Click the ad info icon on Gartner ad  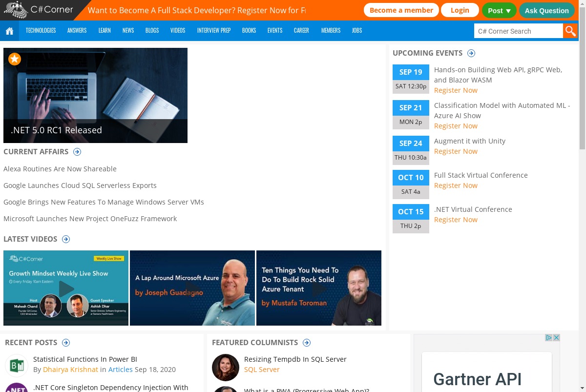pos(549,338)
